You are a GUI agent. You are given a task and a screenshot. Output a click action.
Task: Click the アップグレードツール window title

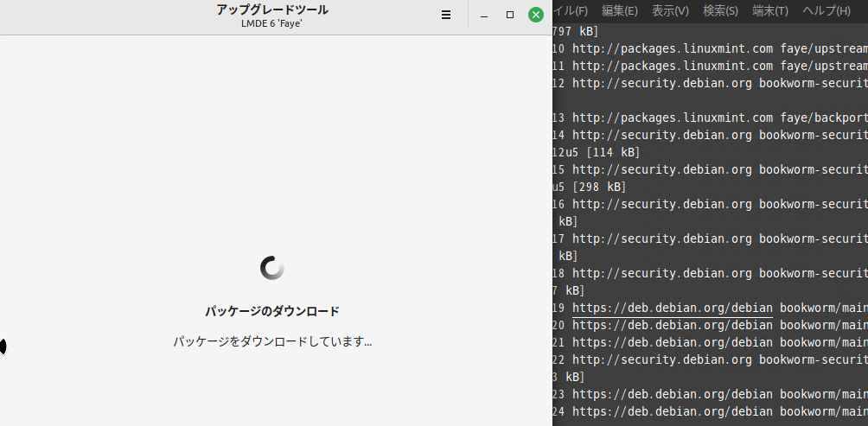271,10
